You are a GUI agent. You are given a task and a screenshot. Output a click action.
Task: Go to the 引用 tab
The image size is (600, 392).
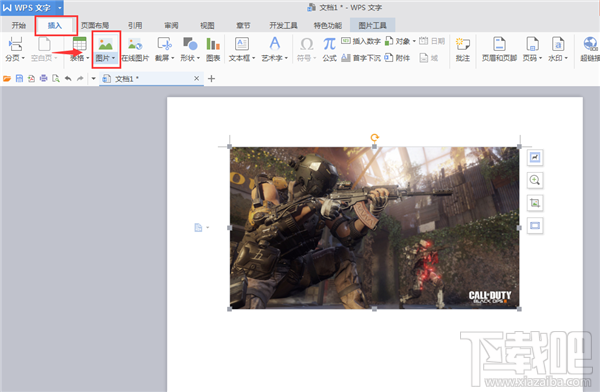135,25
